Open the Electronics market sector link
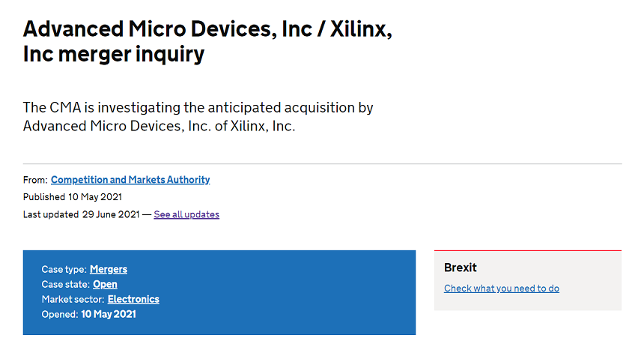This screenshot has height=347, width=644. 133,299
